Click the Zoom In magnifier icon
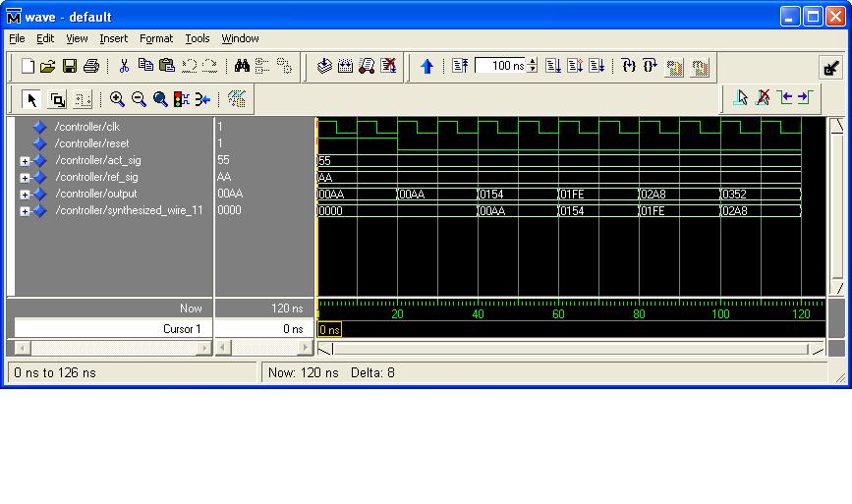 click(117, 99)
